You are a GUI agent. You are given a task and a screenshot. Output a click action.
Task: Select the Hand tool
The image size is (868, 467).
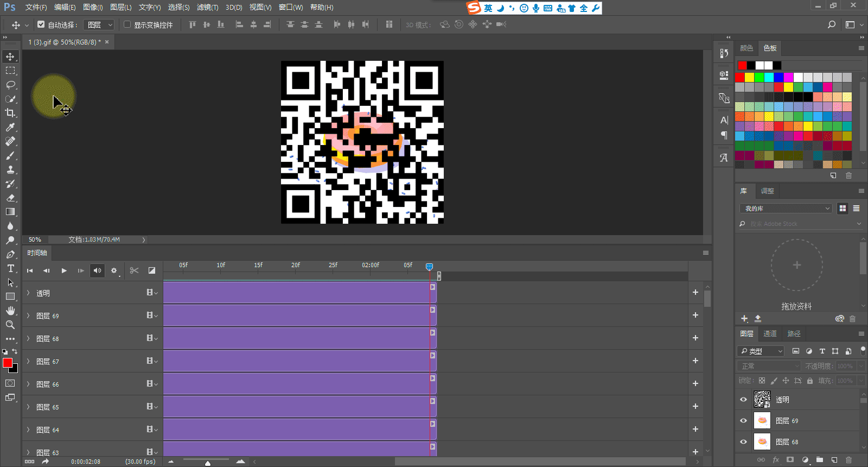pyautogui.click(x=10, y=311)
